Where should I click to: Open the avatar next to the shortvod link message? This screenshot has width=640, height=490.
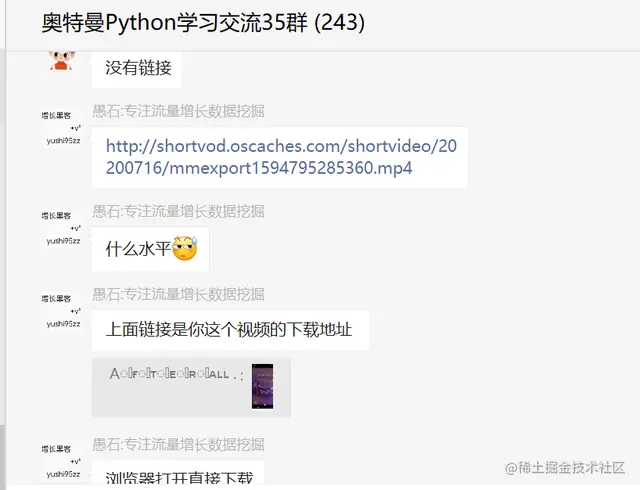tap(61, 128)
